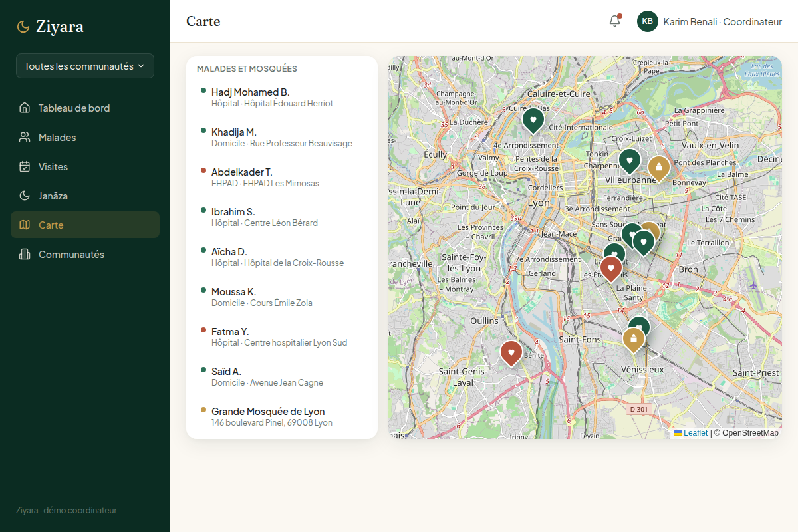
Task: Select the green heart marker at Villeurbanne
Action: point(630,162)
